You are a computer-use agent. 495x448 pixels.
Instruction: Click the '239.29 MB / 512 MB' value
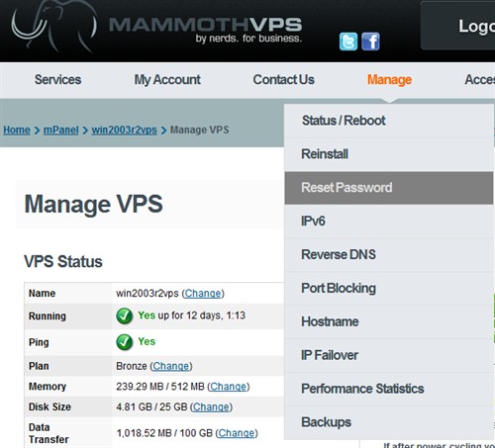click(160, 387)
